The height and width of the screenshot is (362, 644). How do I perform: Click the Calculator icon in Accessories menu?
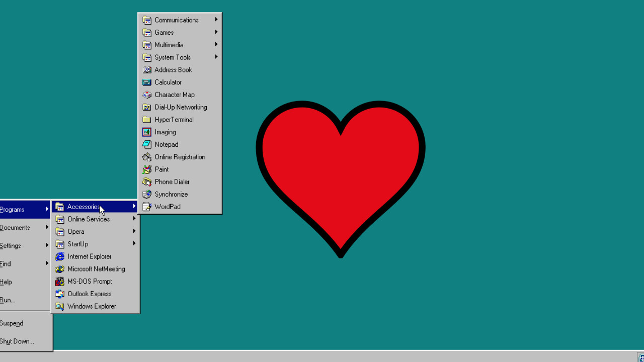click(147, 82)
